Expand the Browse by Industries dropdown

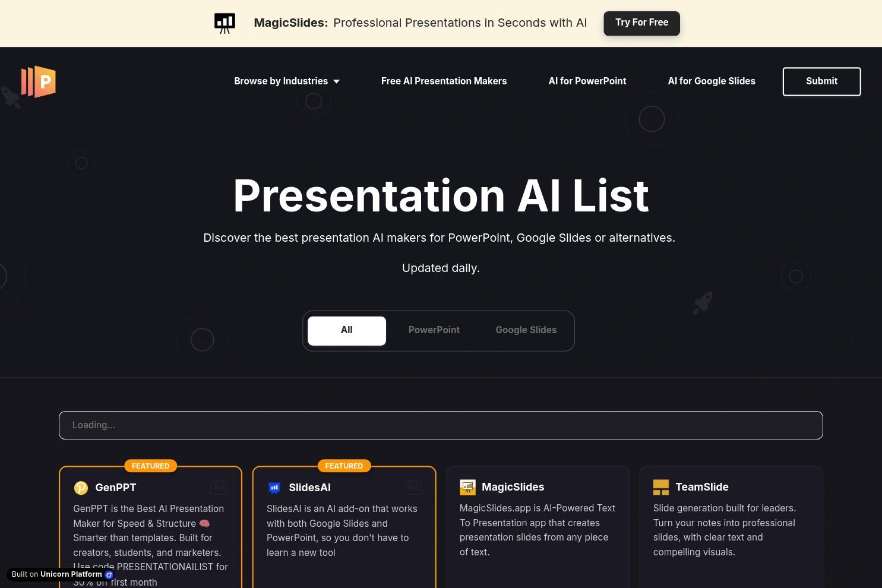287,81
